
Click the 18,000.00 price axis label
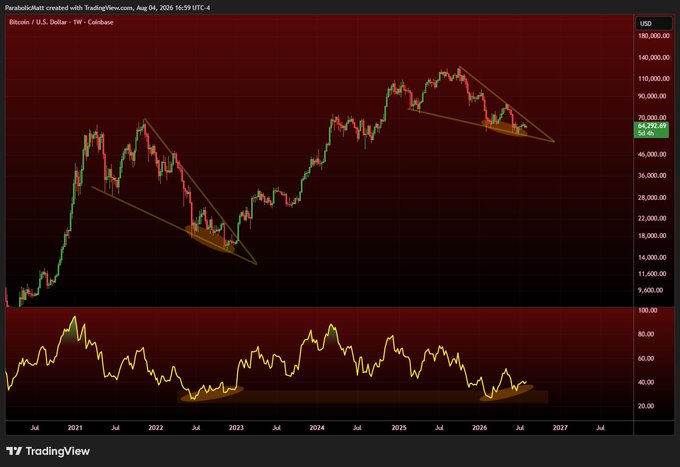[652, 235]
